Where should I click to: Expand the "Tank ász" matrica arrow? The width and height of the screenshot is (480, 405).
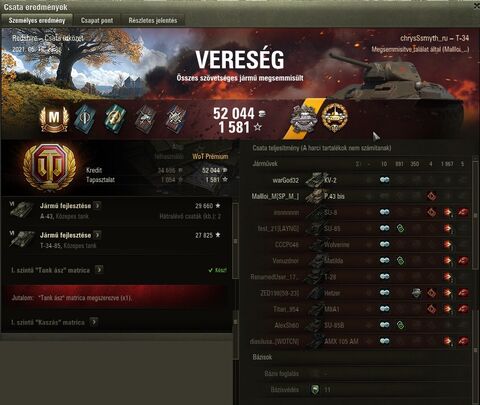click(99, 269)
